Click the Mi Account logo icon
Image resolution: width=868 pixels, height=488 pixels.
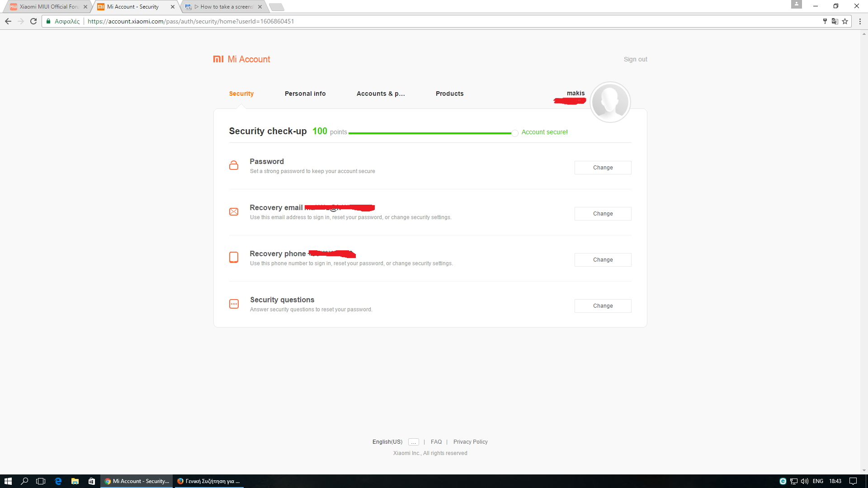[x=218, y=59]
